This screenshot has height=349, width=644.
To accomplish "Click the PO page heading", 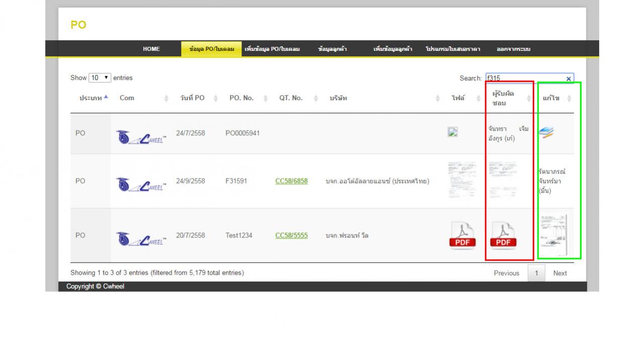I will [x=78, y=25].
